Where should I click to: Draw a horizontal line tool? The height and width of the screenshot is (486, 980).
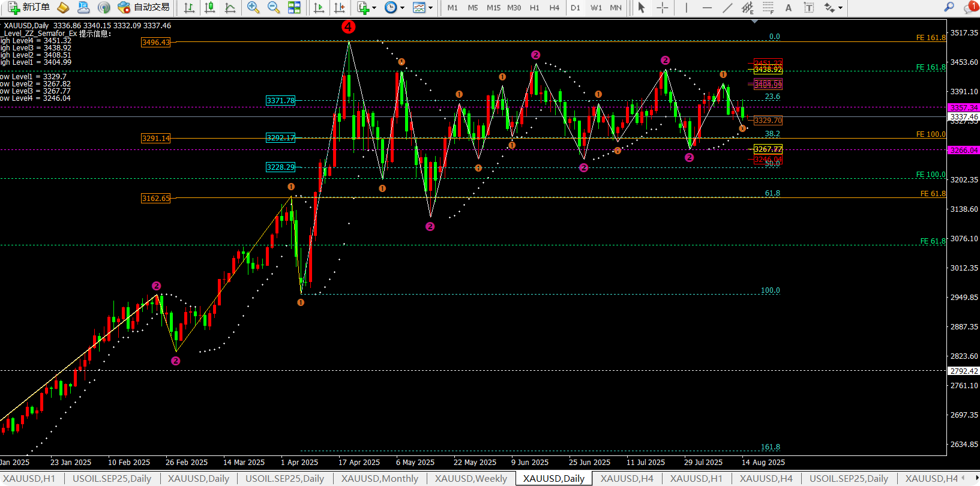tap(707, 8)
